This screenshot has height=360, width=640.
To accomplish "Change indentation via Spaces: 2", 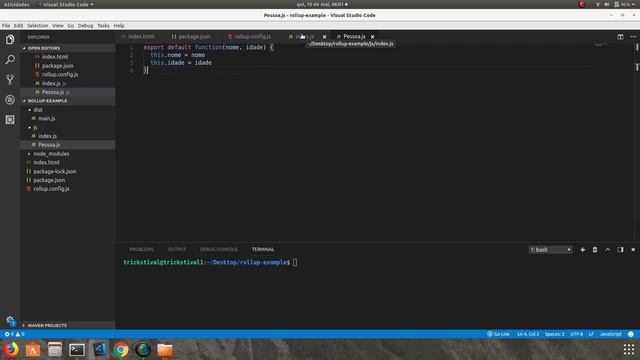I will (x=554, y=334).
